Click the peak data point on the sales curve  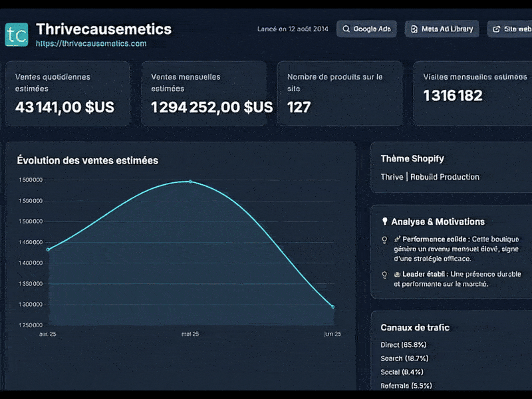point(190,180)
